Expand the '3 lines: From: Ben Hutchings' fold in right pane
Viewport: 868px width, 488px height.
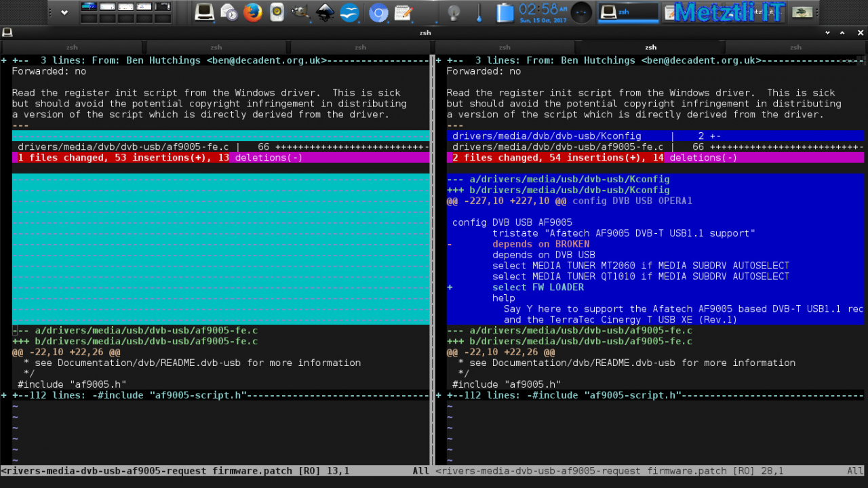tap(650, 60)
